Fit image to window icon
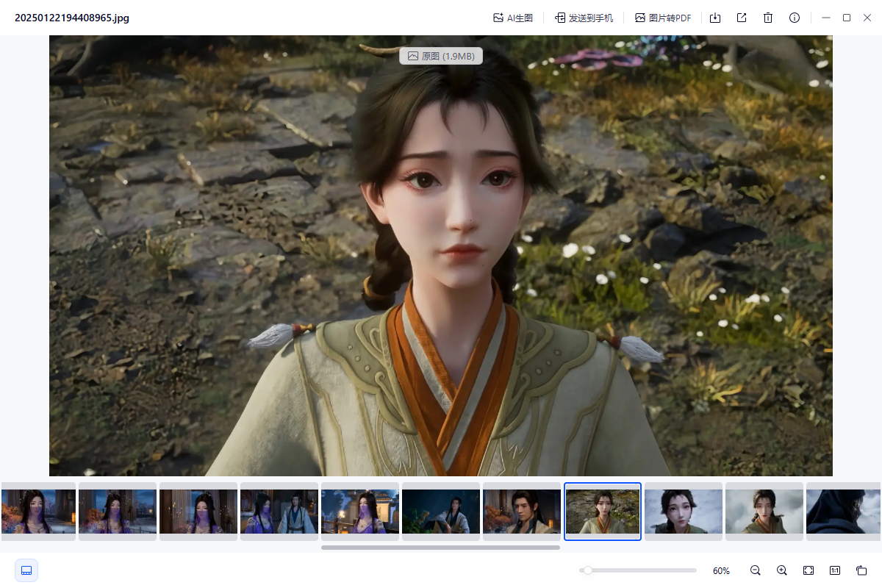The width and height of the screenshot is (882, 588). tap(808, 570)
